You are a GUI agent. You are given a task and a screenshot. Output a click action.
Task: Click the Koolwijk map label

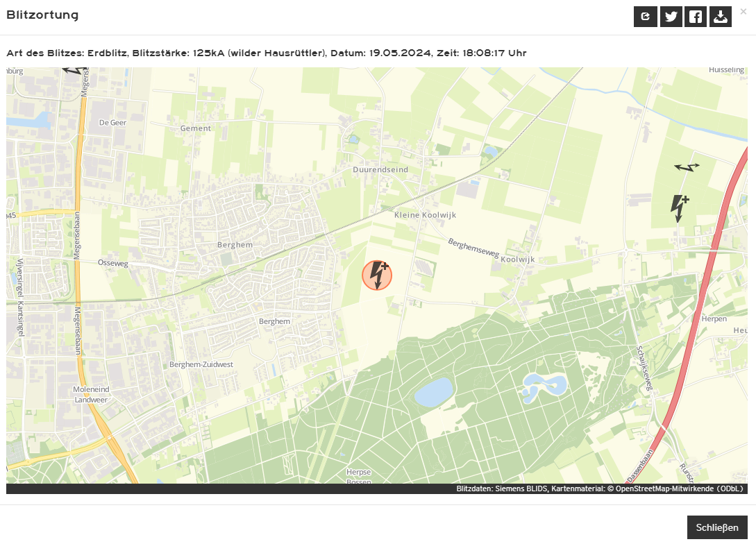point(518,260)
